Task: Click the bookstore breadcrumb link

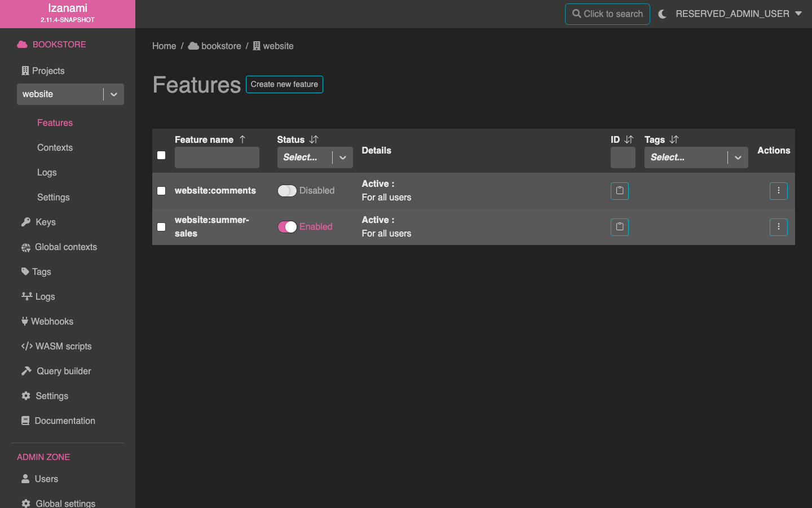Action: (220, 46)
